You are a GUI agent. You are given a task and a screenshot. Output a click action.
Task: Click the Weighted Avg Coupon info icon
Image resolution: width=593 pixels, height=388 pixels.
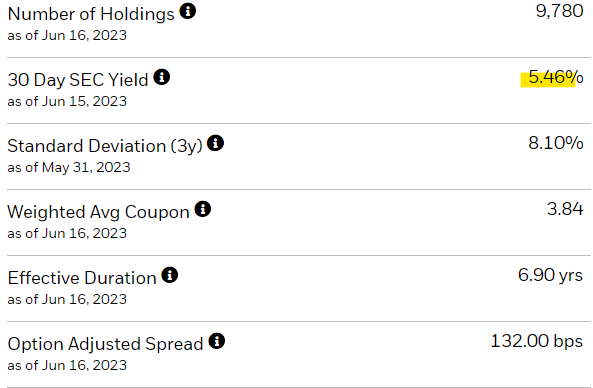tap(203, 209)
